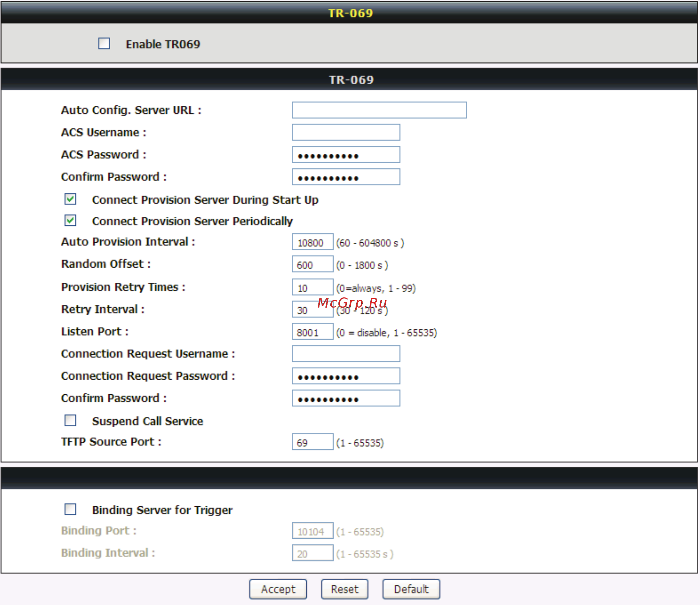Click the (60 - 604800 s) range hint

tap(370, 243)
